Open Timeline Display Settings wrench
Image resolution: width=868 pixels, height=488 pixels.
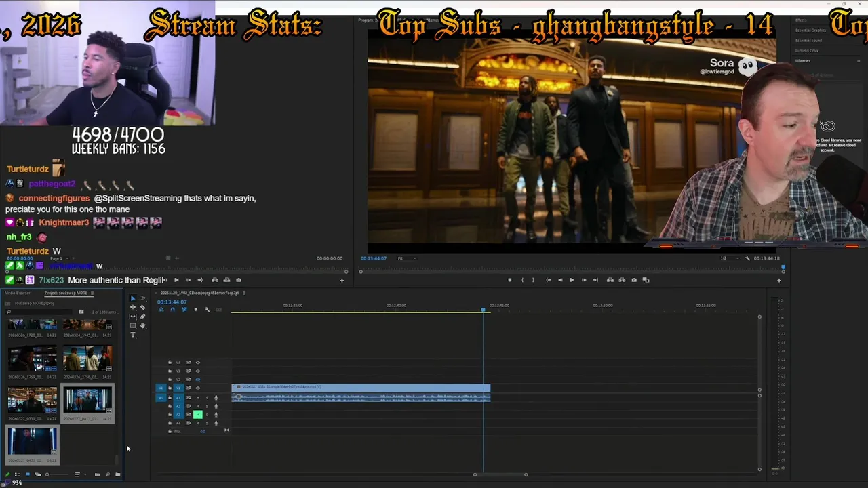[x=208, y=310]
